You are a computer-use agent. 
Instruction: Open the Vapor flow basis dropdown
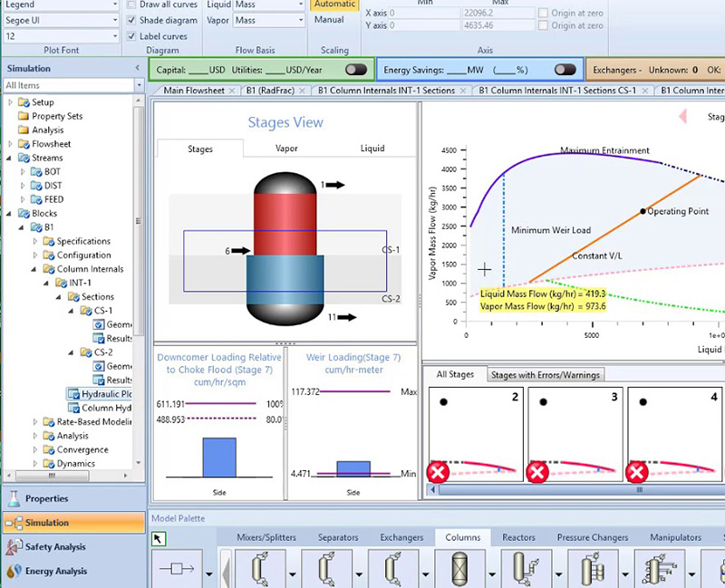(299, 20)
